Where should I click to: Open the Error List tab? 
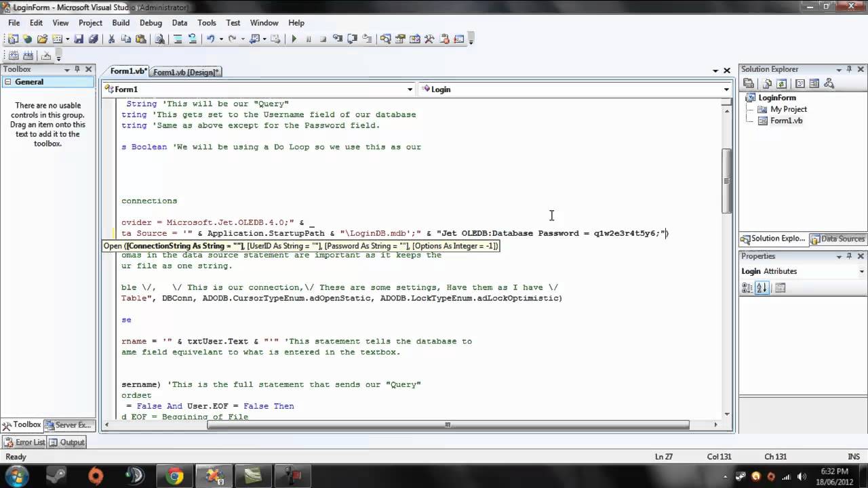pos(25,443)
